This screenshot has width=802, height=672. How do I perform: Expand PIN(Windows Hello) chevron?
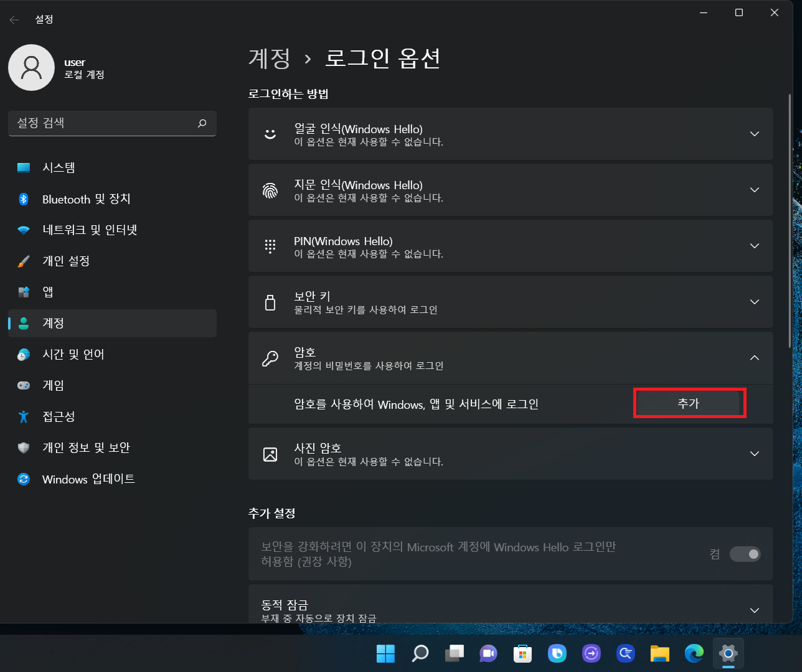point(755,246)
